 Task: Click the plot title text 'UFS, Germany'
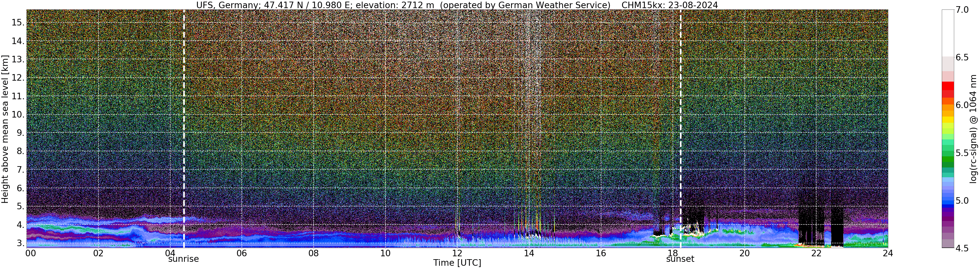click(228, 5)
